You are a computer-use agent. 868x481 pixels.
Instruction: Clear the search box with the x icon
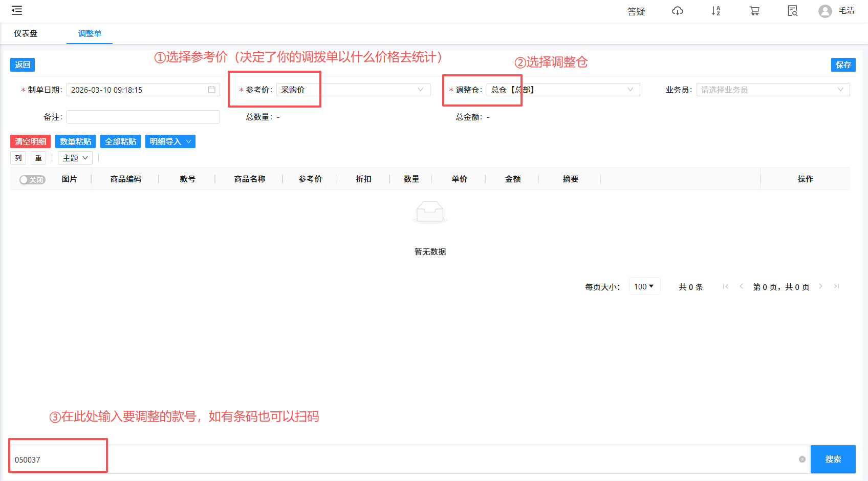pyautogui.click(x=801, y=459)
